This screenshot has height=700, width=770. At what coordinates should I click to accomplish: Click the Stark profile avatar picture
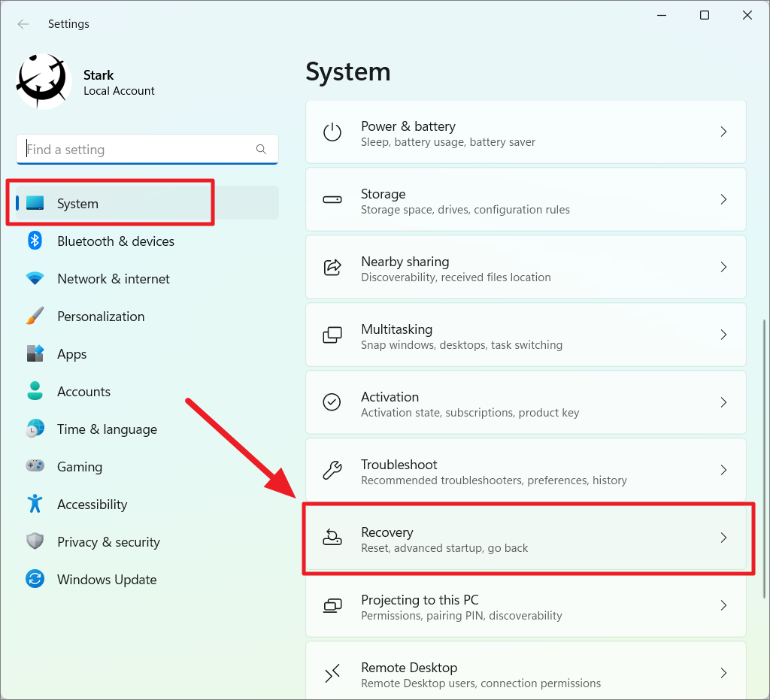point(44,82)
